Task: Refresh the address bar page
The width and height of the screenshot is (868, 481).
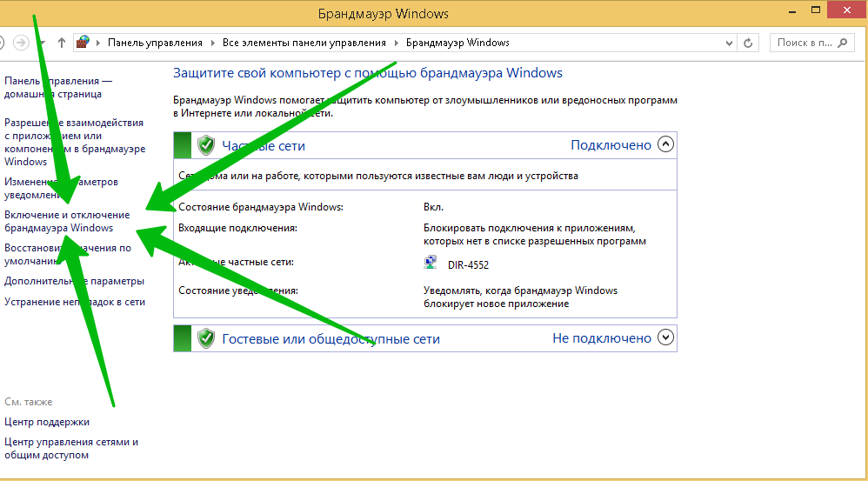Action: tap(748, 43)
